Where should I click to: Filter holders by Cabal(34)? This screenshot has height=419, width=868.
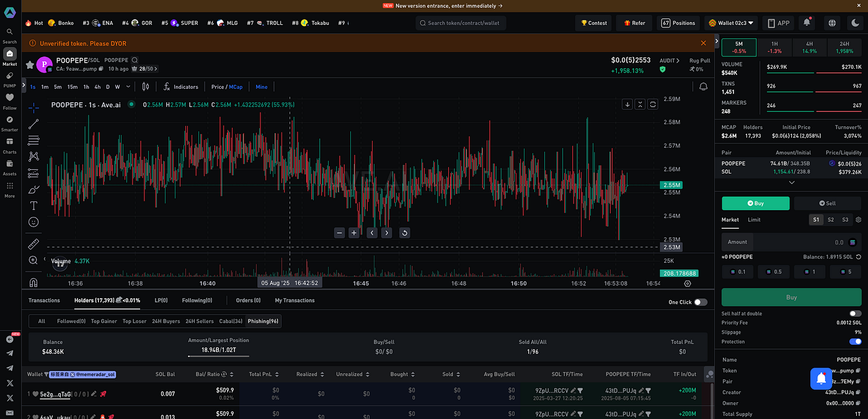tap(231, 321)
